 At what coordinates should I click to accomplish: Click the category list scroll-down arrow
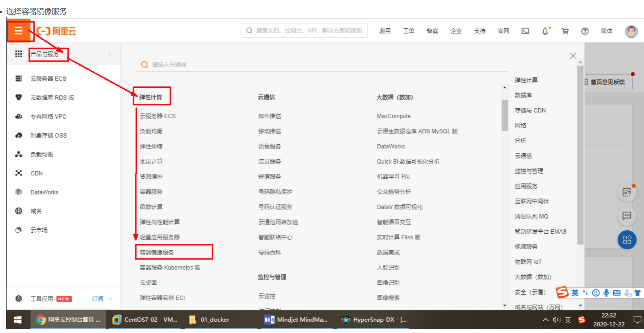pyautogui.click(x=580, y=305)
